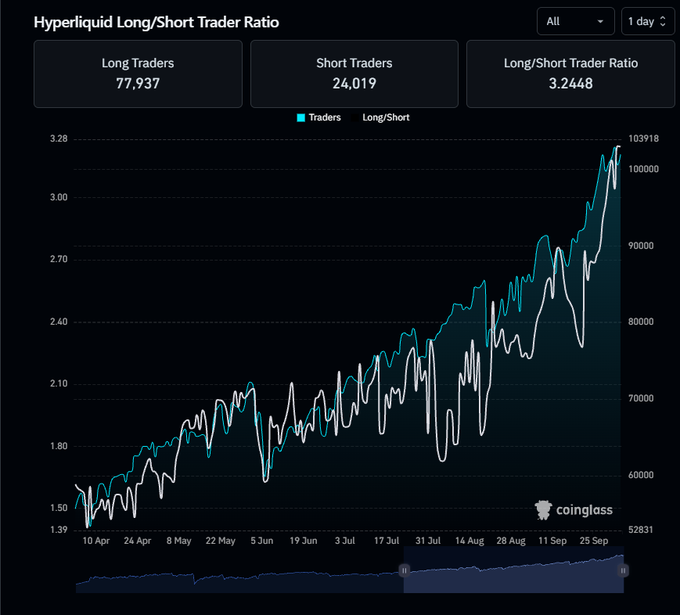Open the "All" symbol dropdown
This screenshot has width=680, height=615.
575,21
